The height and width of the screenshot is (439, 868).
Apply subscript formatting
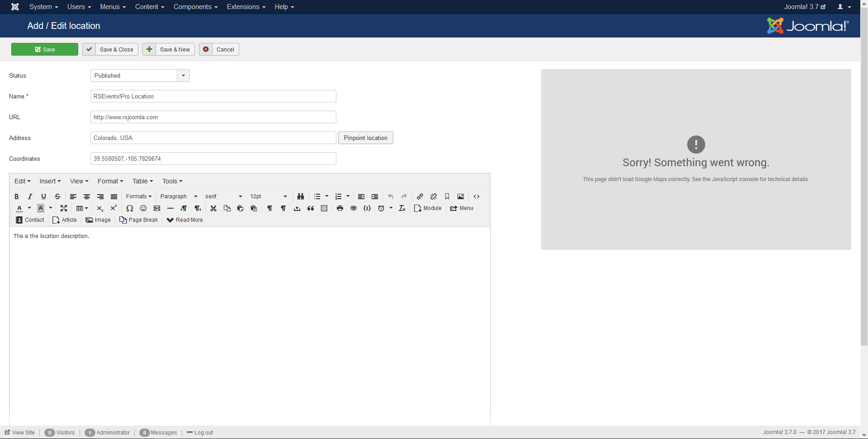[100, 208]
